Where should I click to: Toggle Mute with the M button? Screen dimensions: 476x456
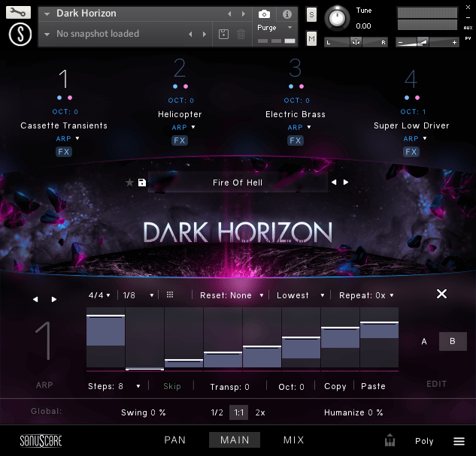(311, 38)
